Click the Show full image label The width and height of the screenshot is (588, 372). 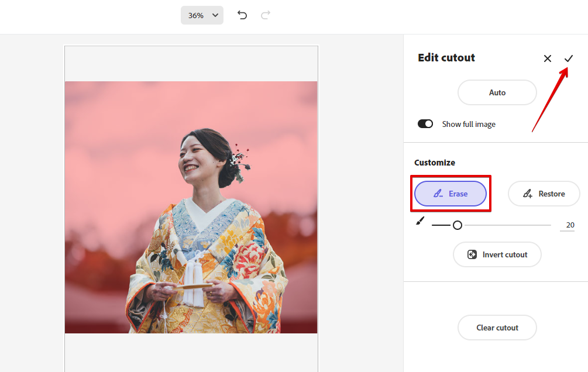click(469, 124)
